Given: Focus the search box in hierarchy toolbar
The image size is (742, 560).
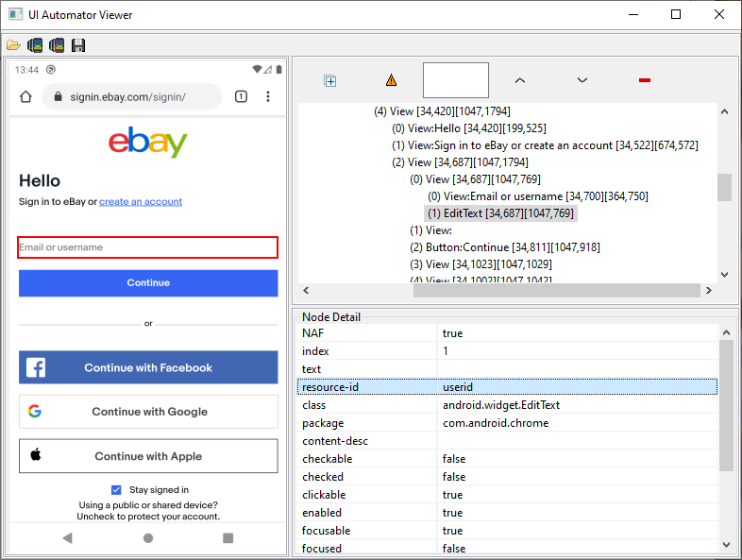Looking at the screenshot, I should [x=456, y=80].
